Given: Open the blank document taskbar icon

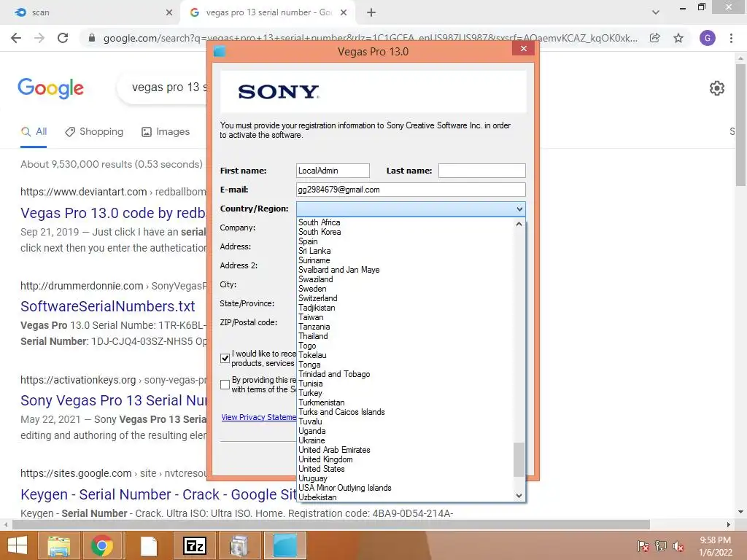Looking at the screenshot, I should coord(149,545).
